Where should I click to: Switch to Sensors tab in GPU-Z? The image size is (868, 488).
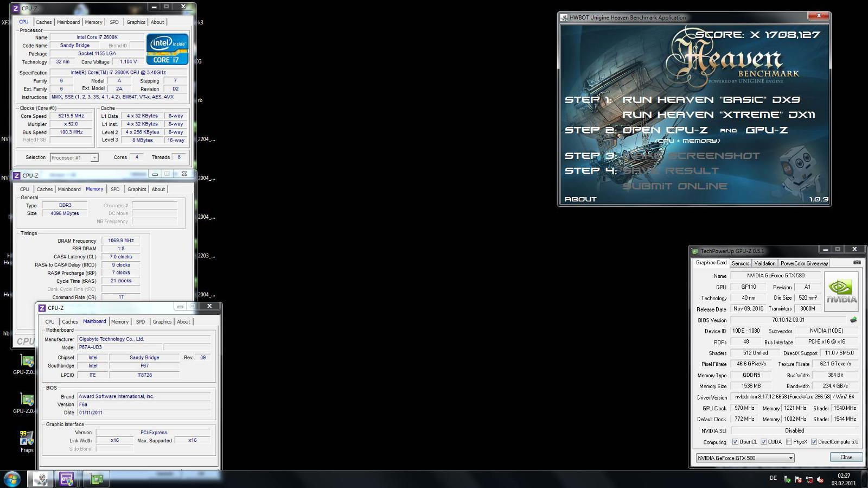click(x=740, y=263)
